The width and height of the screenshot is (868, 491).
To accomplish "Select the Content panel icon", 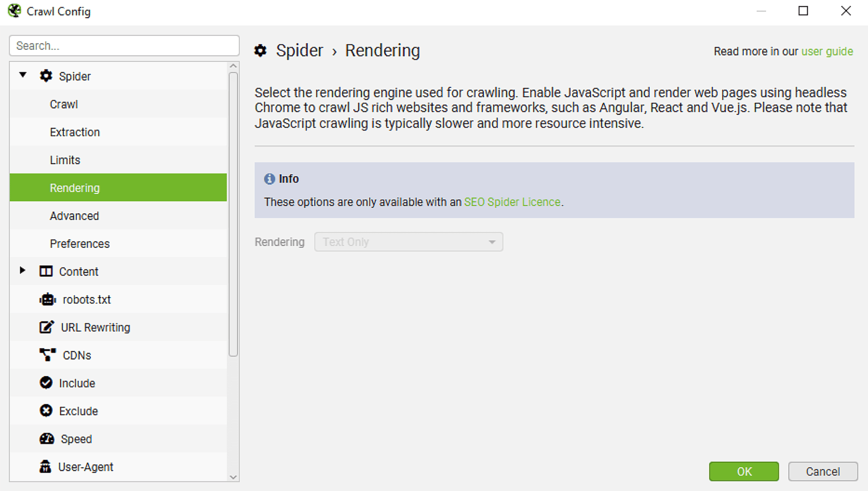I will [x=46, y=271].
